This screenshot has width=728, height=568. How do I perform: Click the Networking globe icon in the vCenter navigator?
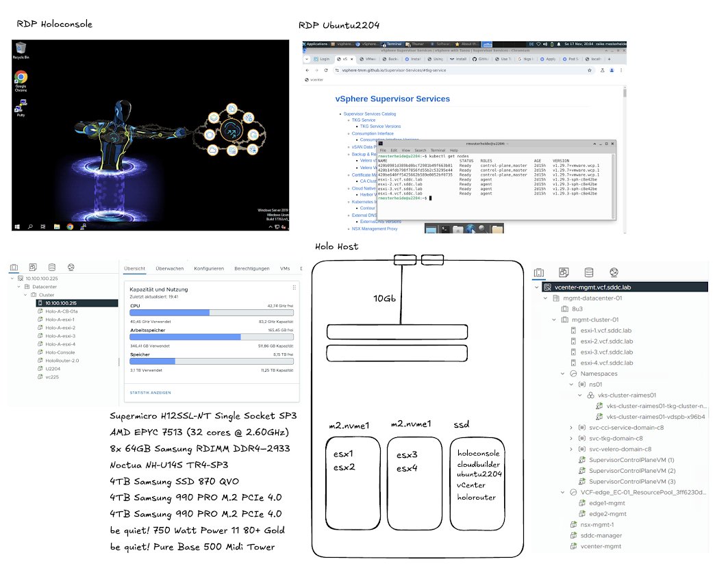point(615,272)
